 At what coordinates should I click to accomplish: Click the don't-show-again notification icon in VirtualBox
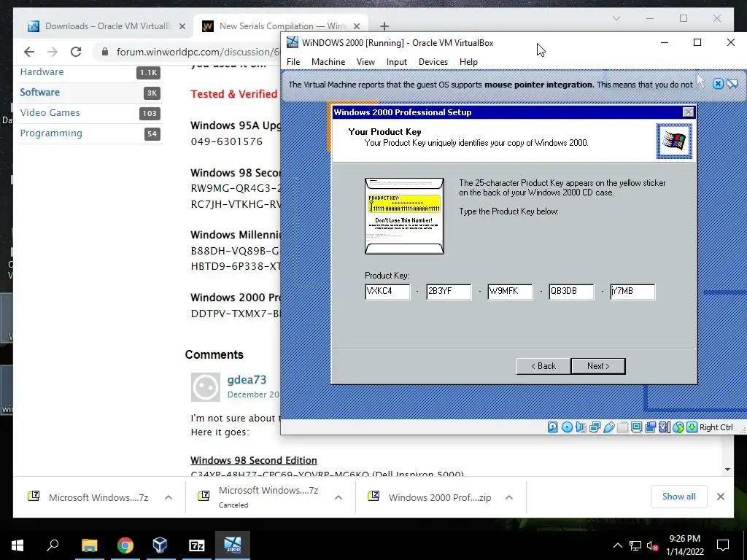click(732, 85)
